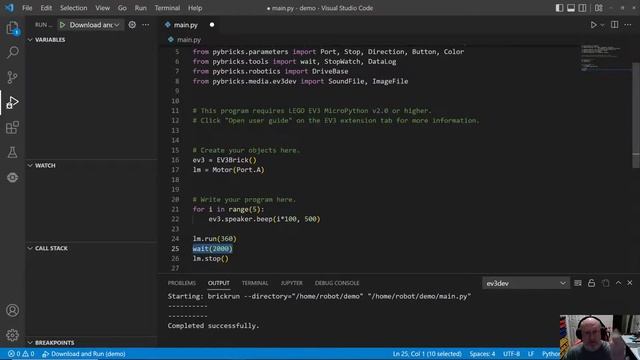
Task: Open output log in editor
Action: (x=605, y=283)
